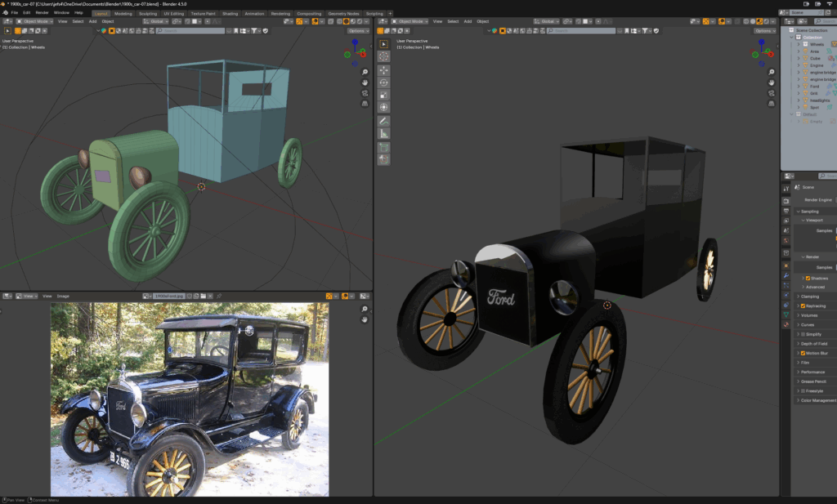Viewport: 837px width, 504px height.
Task: Activate the Rotate tool in right viewport
Action: click(x=384, y=83)
